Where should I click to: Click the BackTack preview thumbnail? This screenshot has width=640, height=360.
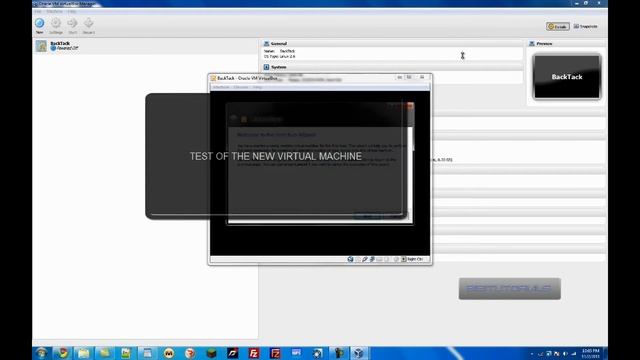pos(567,77)
